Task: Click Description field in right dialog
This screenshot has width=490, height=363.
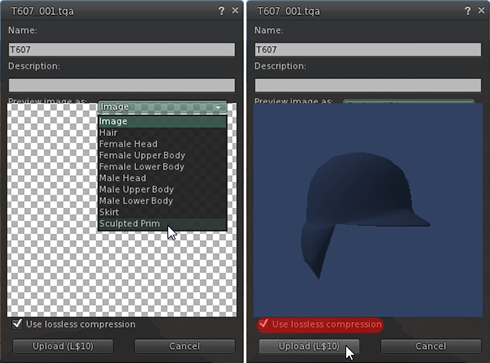Action: coord(368,85)
